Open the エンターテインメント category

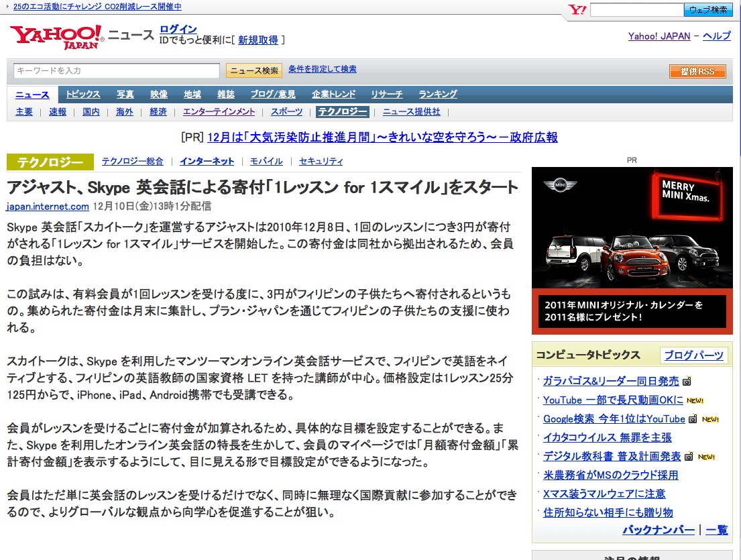click(219, 112)
